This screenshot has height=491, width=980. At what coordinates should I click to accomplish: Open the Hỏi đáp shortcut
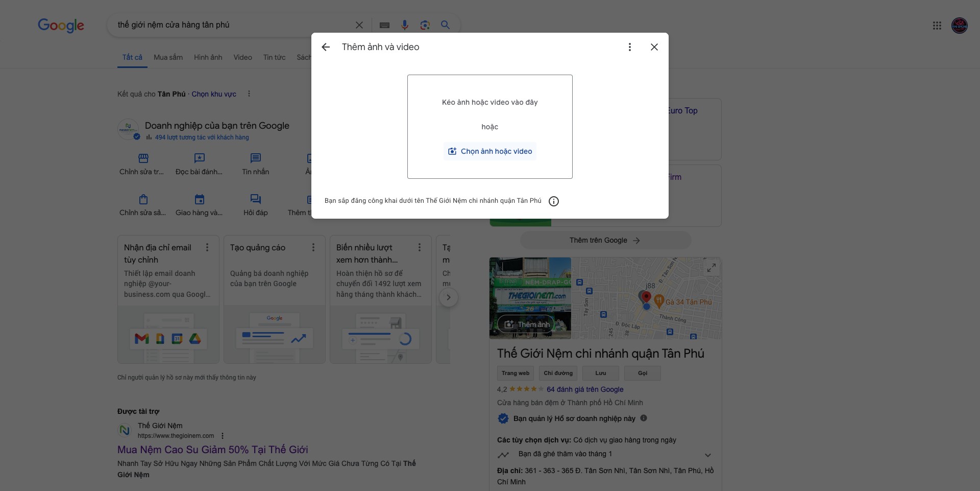[256, 205]
